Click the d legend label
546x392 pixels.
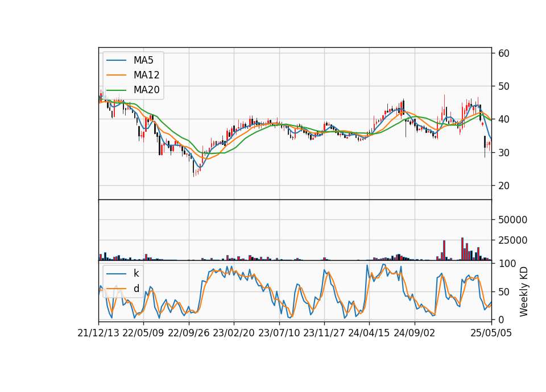tap(136, 289)
